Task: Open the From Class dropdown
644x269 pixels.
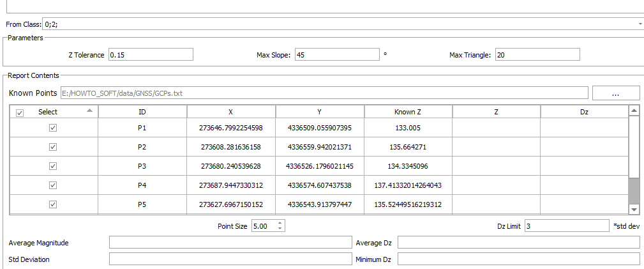Action: coord(640,24)
